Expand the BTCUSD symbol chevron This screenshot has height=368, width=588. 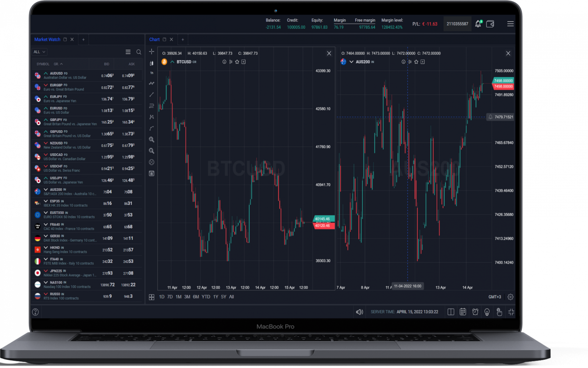pyautogui.click(x=172, y=62)
